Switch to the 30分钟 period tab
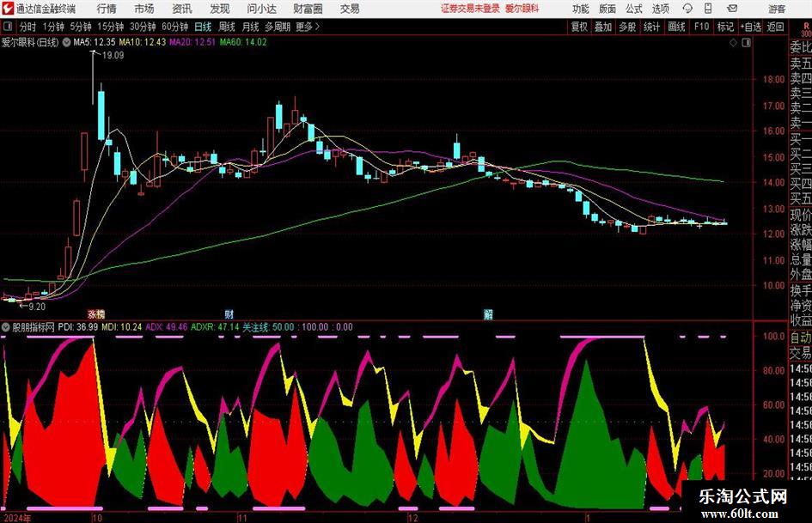The height and width of the screenshot is (523, 812). (x=143, y=27)
